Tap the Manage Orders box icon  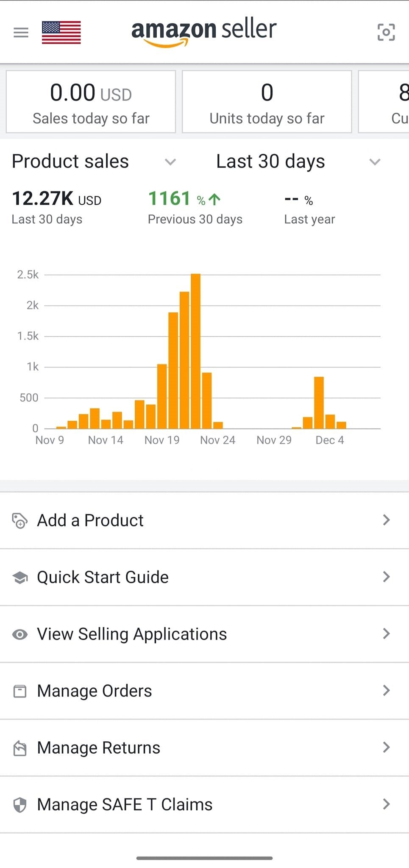point(19,691)
